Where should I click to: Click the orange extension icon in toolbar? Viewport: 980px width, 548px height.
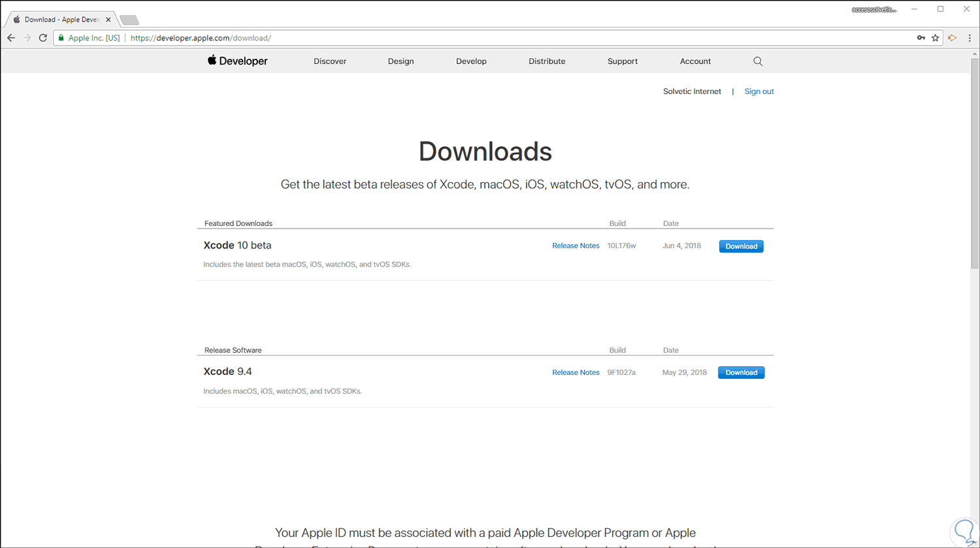tap(953, 38)
